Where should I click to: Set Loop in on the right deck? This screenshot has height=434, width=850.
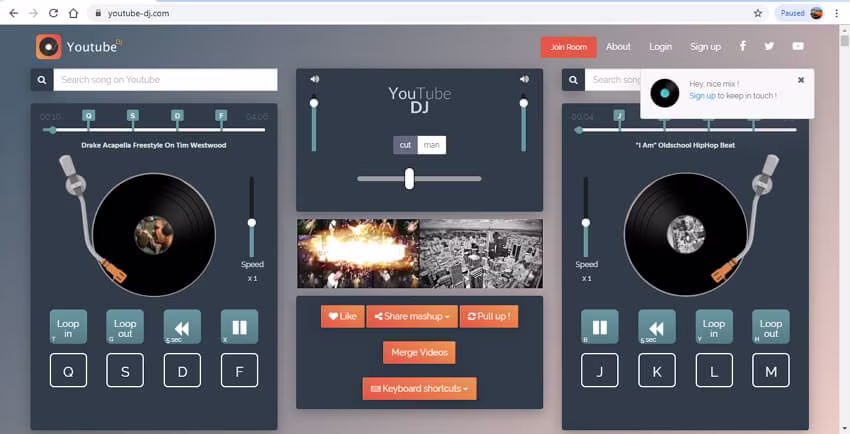point(714,327)
